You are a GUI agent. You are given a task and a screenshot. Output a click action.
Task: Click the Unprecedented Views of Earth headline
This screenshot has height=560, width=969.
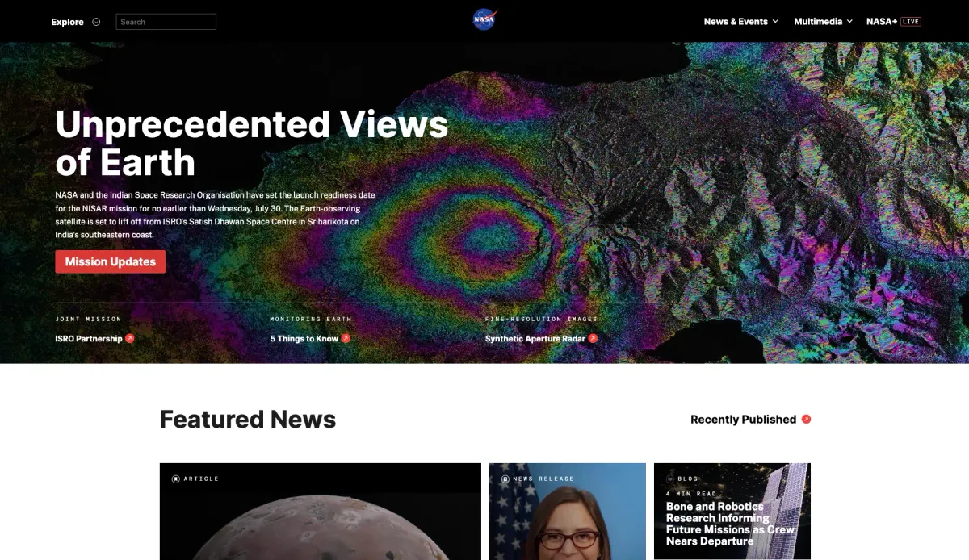(x=252, y=143)
